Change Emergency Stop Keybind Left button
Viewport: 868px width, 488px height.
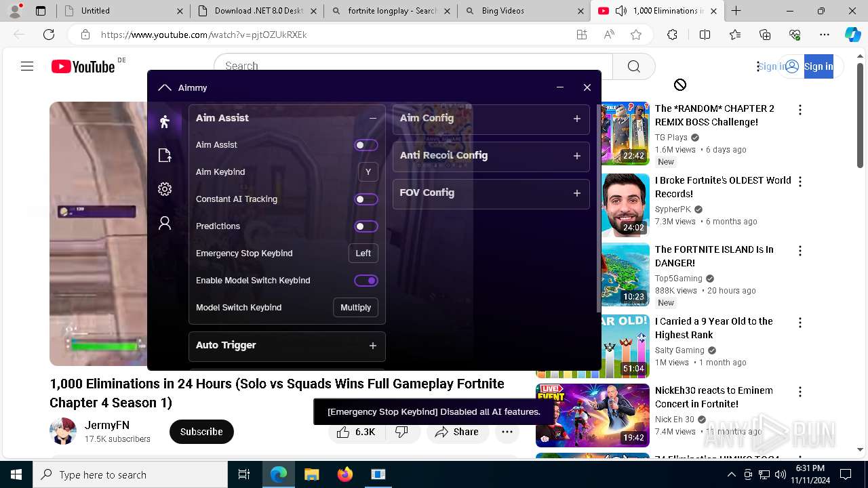[x=363, y=253]
